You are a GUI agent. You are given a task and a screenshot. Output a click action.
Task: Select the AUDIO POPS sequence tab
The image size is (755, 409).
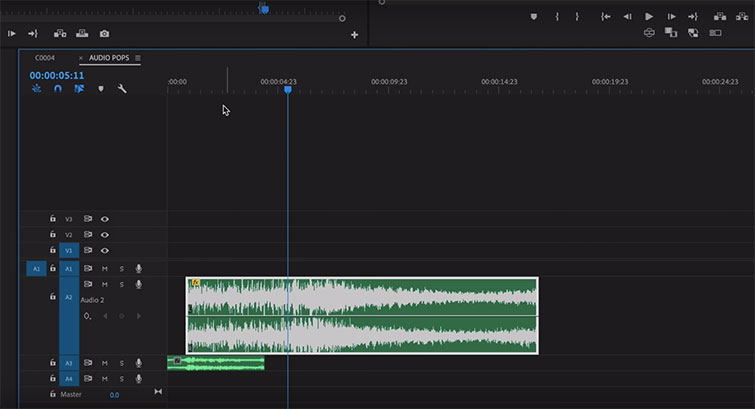point(110,58)
